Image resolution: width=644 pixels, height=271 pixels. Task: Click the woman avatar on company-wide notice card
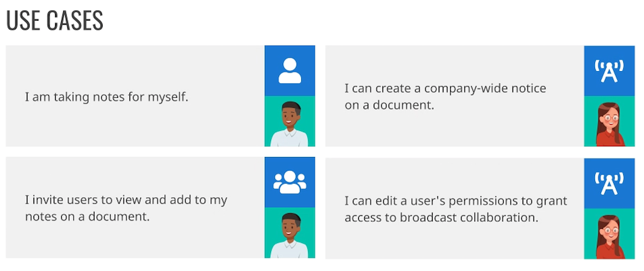coord(609,121)
